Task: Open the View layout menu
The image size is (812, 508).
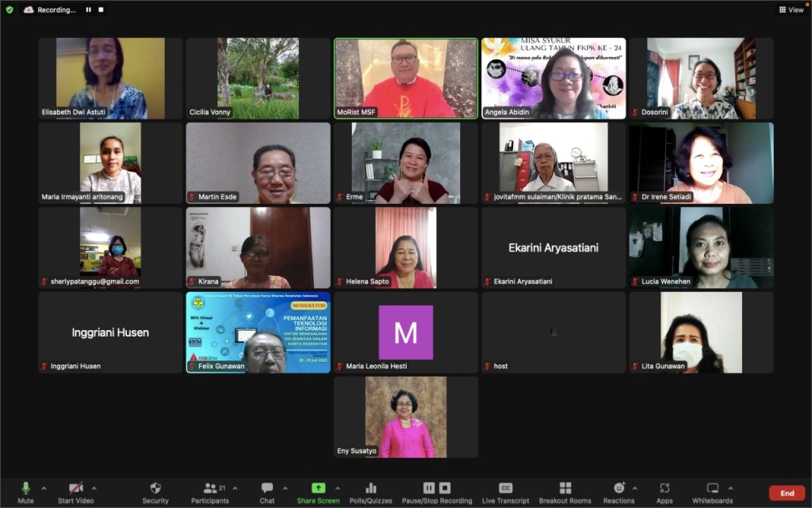Action: [791, 10]
